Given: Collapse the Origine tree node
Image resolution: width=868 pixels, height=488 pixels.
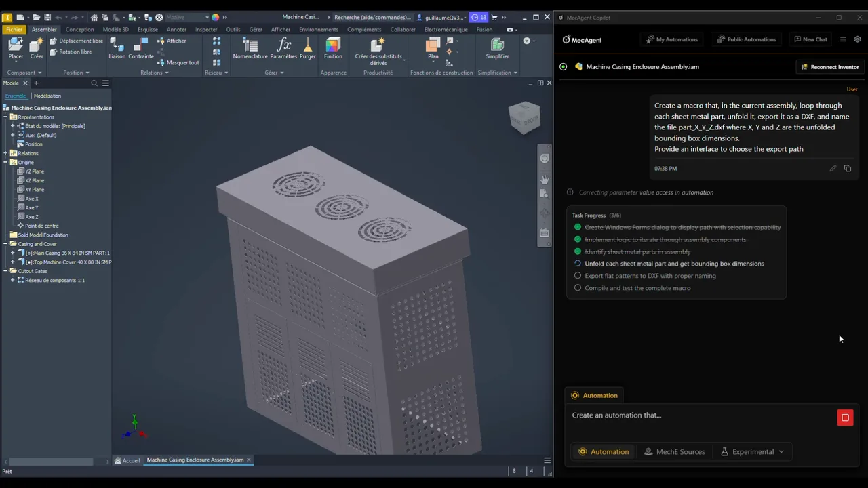Looking at the screenshot, I should click(x=6, y=162).
